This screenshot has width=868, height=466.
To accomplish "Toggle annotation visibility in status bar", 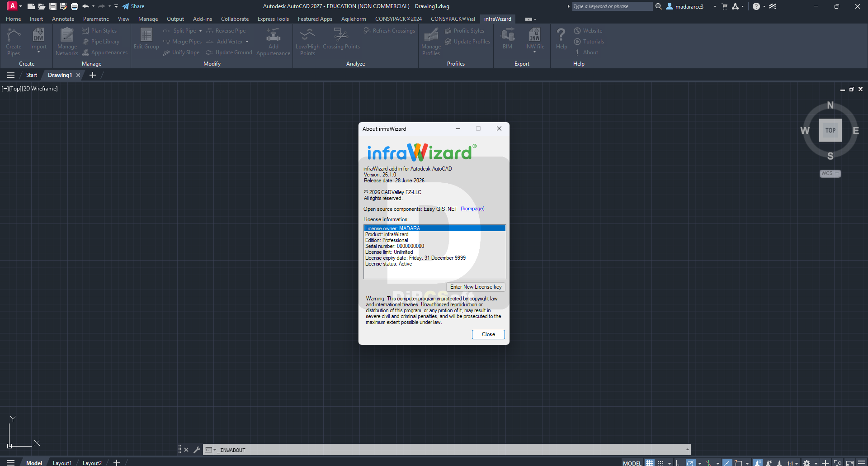I will click(758, 463).
